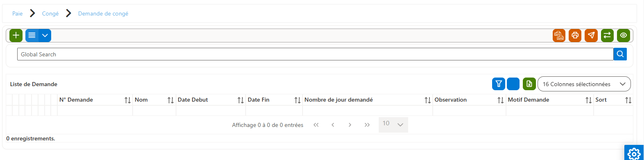Image resolution: width=644 pixels, height=160 pixels.
Task: Click the Sort column sorting arrows
Action: (628, 100)
